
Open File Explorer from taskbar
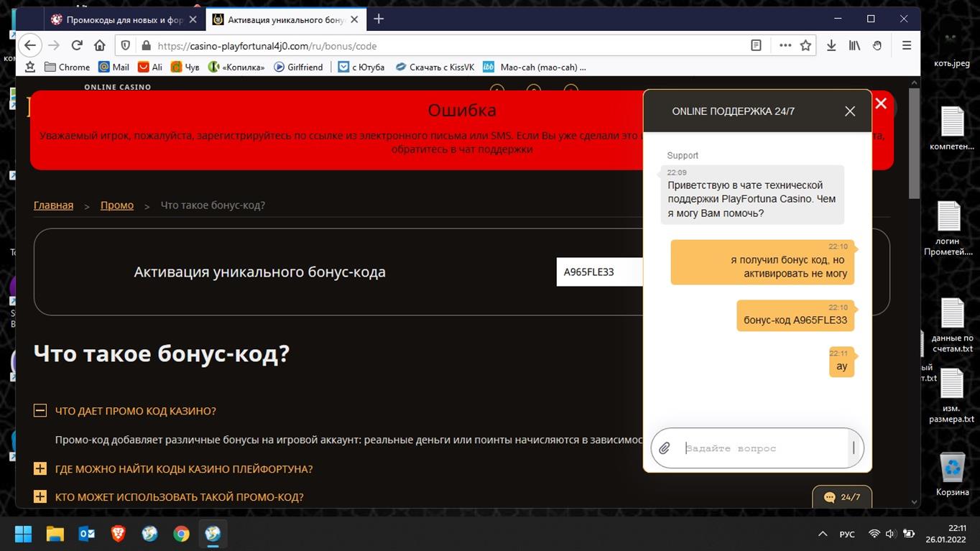point(55,534)
